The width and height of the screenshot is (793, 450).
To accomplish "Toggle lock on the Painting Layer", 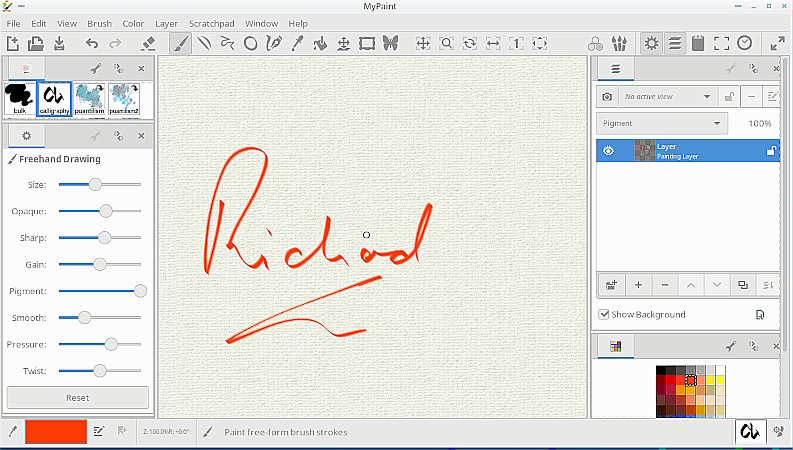I will 771,151.
